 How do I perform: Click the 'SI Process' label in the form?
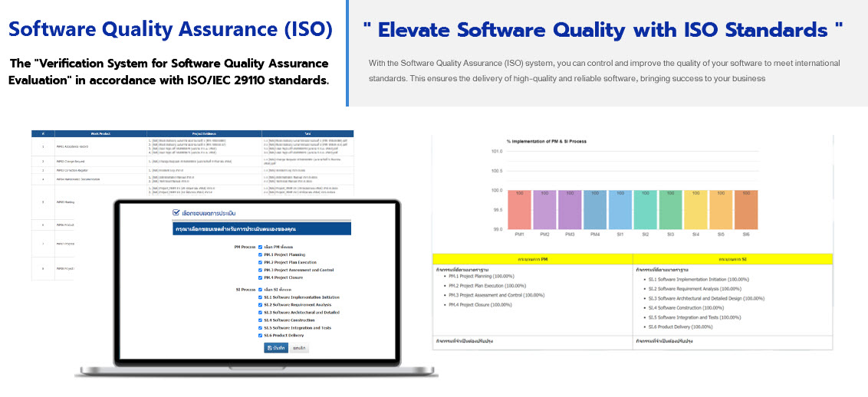(x=245, y=289)
